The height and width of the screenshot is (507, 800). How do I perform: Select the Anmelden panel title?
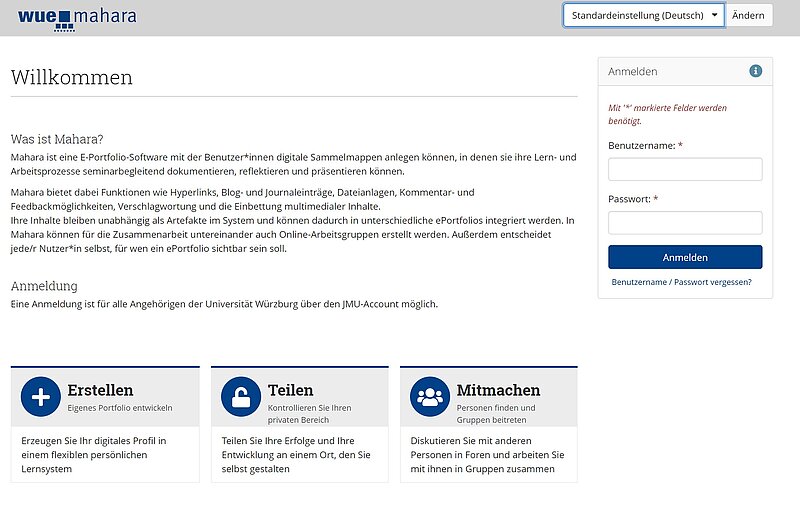[x=633, y=71]
